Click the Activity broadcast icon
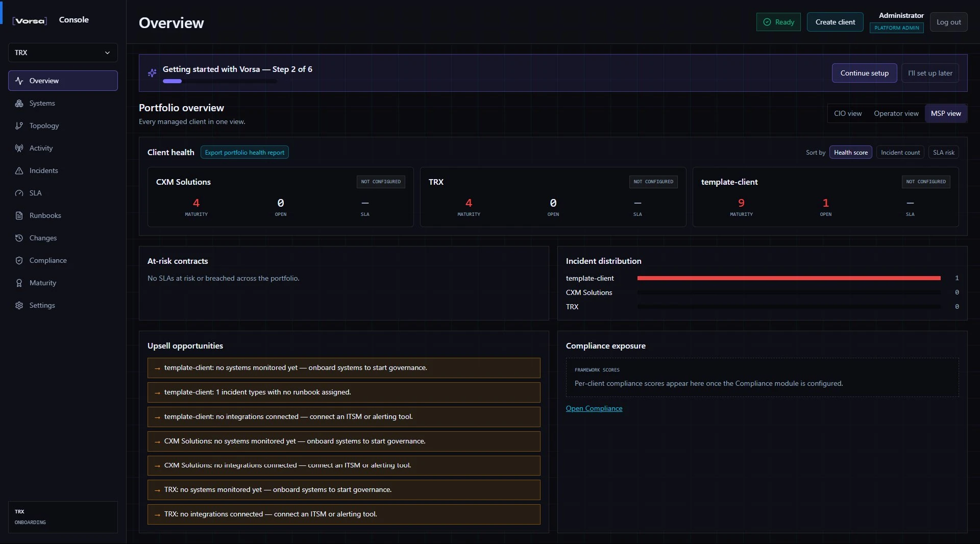The image size is (980, 544). (19, 148)
